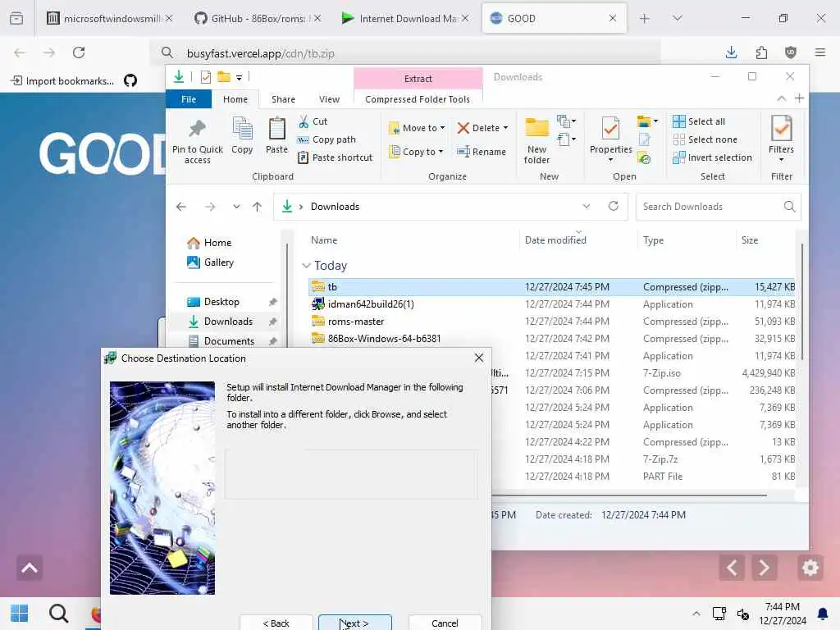The width and height of the screenshot is (840, 630).
Task: Click the notification bell in system tray
Action: tap(822, 614)
